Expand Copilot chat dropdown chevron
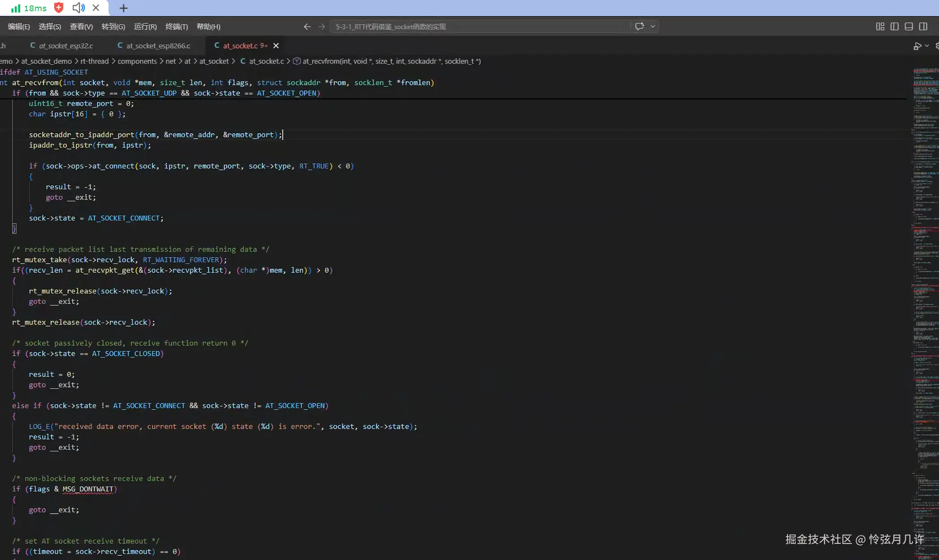Screen dimensions: 939x560 653,26
